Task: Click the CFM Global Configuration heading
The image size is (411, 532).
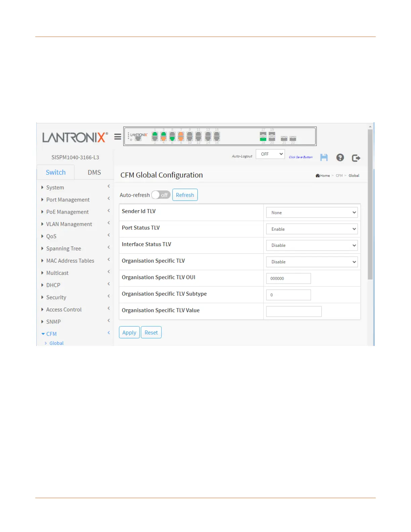Action: click(162, 175)
